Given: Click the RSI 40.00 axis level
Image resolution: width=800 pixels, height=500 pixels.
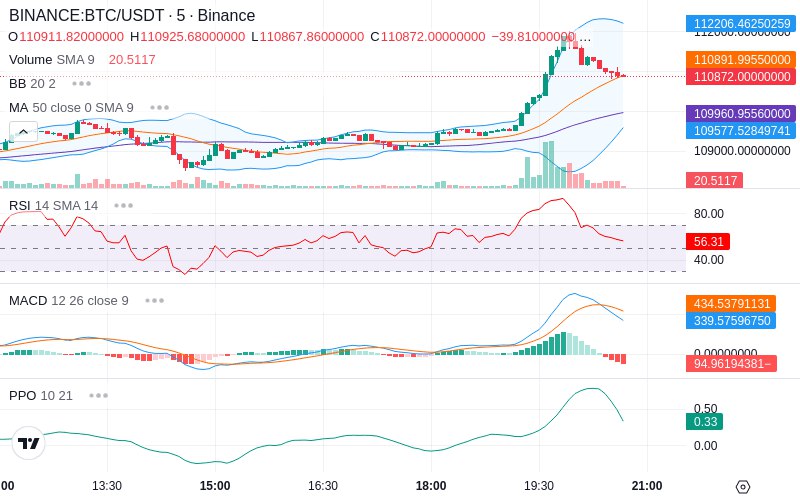Looking at the screenshot, I should 709,260.
